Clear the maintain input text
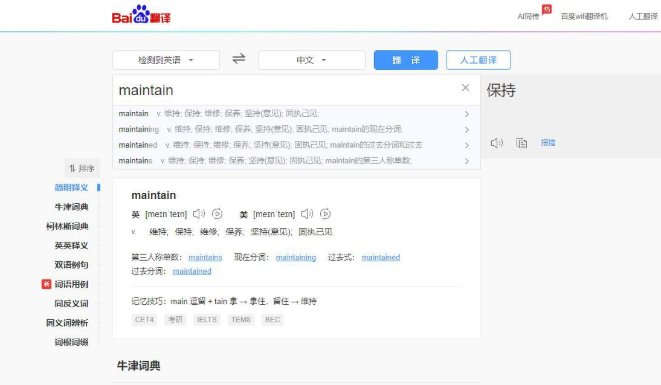This screenshot has height=385, width=661. [x=465, y=88]
